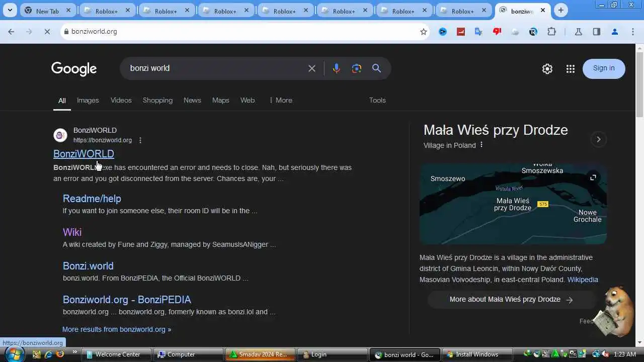The width and height of the screenshot is (644, 362).
Task: Open Google quick settings gear
Action: pyautogui.click(x=547, y=69)
